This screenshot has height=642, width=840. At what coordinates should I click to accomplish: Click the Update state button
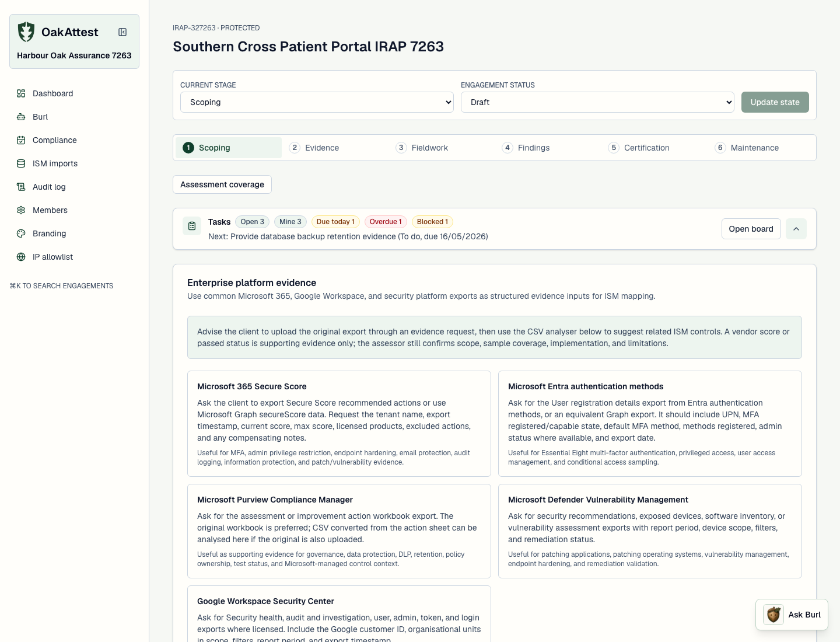[x=775, y=102]
